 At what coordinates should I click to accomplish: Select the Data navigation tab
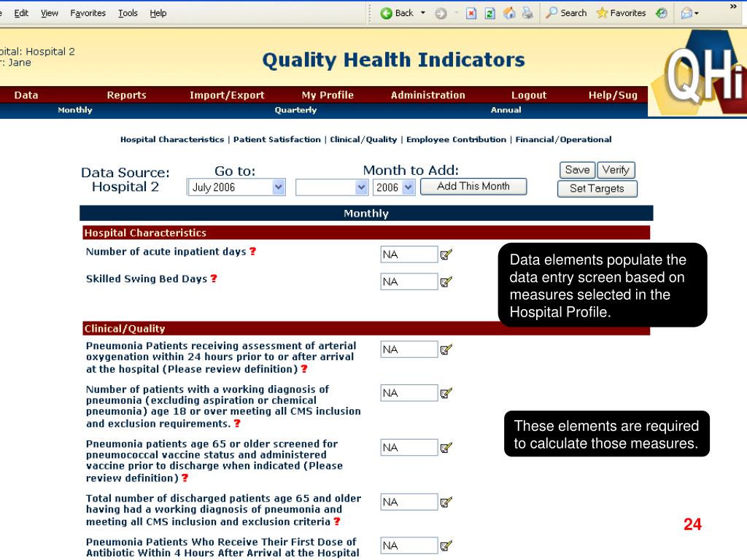tap(26, 96)
